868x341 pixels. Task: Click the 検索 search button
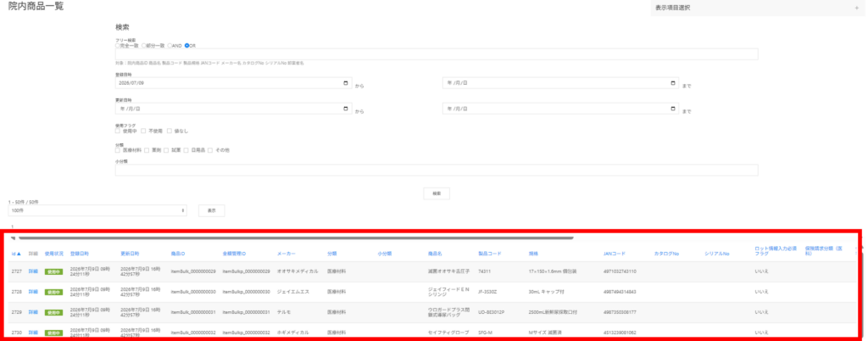click(x=437, y=193)
